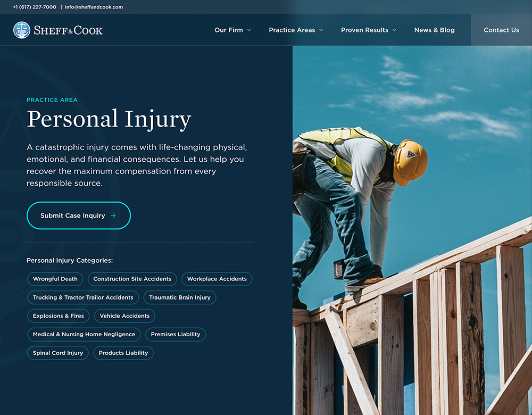Open the Practice Areas dropdown menu

[296, 30]
